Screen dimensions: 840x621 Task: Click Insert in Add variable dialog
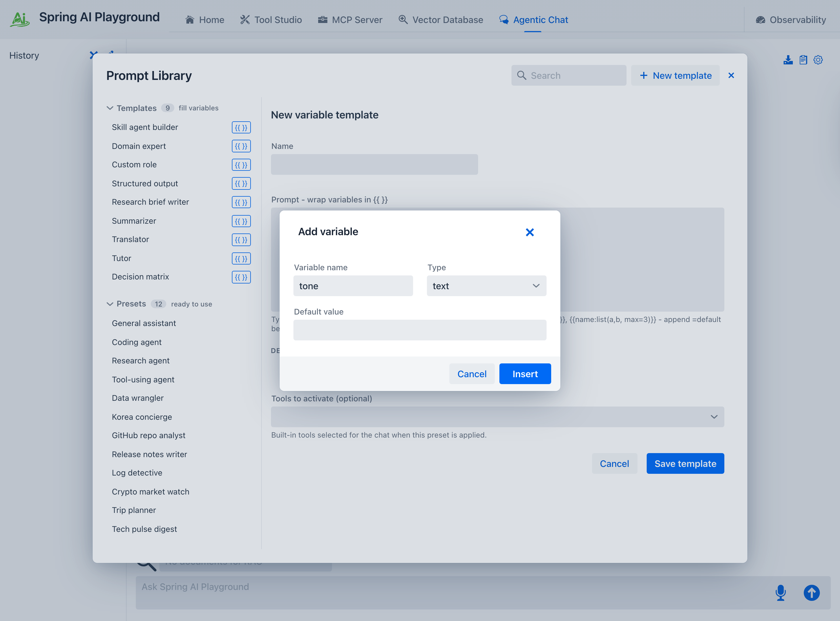pos(525,374)
